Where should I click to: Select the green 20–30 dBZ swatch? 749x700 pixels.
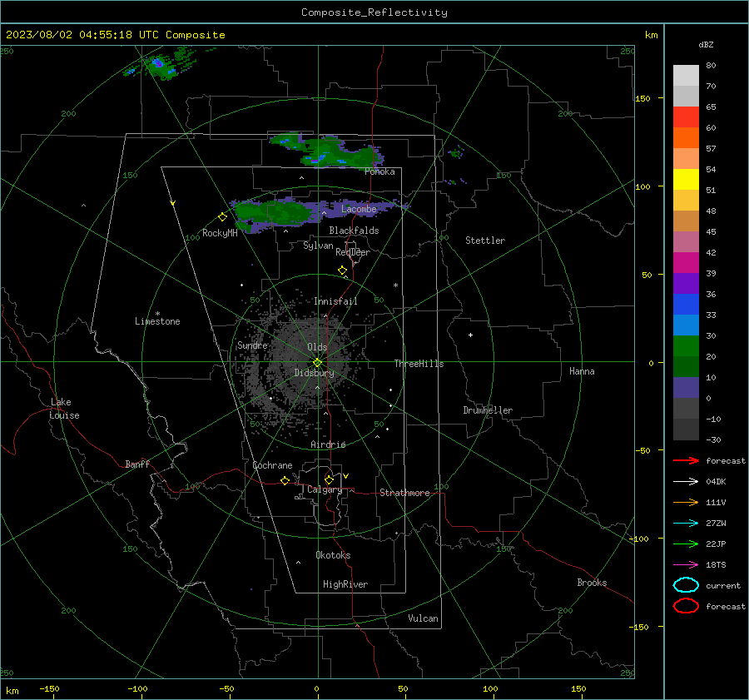tap(686, 346)
